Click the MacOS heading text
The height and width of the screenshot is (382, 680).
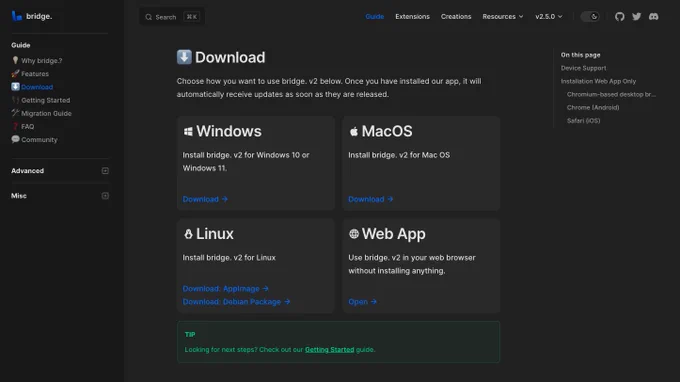click(387, 131)
